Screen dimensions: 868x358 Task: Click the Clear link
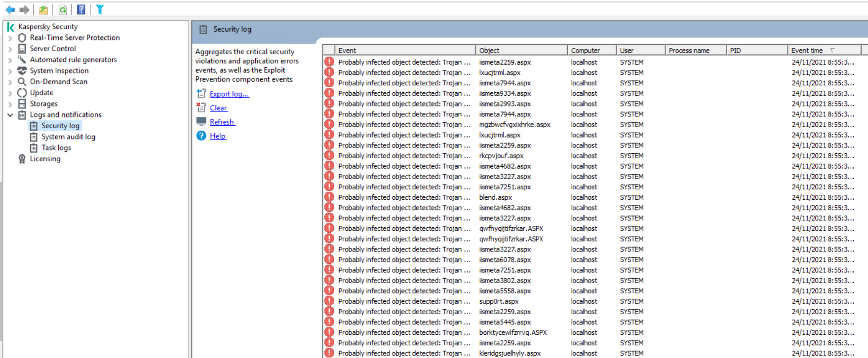[218, 108]
